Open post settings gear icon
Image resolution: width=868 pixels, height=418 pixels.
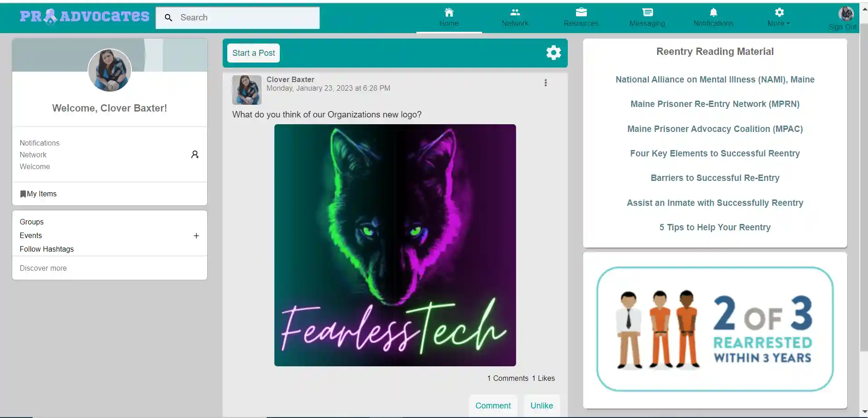pos(553,53)
